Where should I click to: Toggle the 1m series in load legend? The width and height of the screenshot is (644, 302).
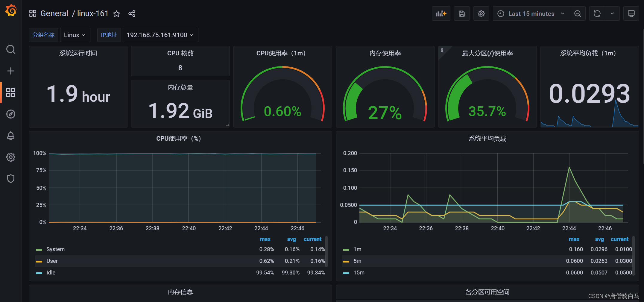point(357,249)
